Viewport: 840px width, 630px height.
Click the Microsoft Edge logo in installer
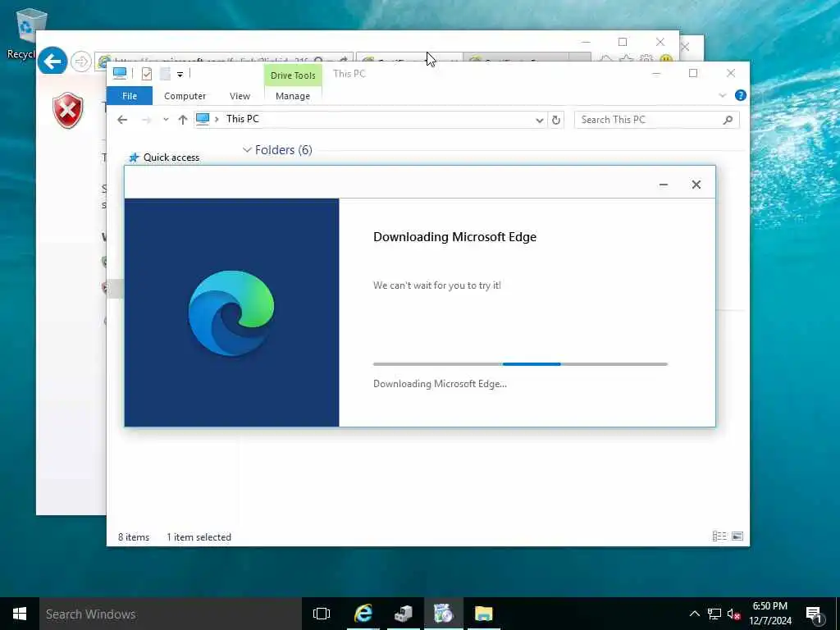click(231, 313)
